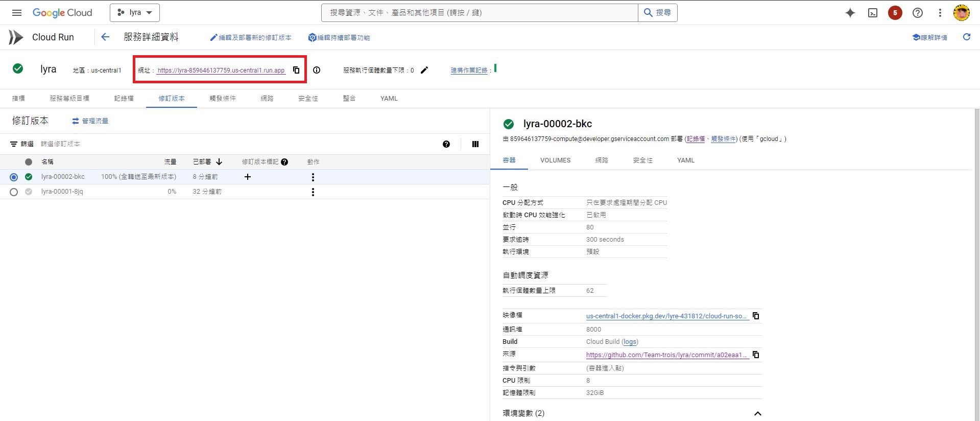Screen dimensions: 980x421
Task: Refresh the service details page
Action: [x=967, y=37]
